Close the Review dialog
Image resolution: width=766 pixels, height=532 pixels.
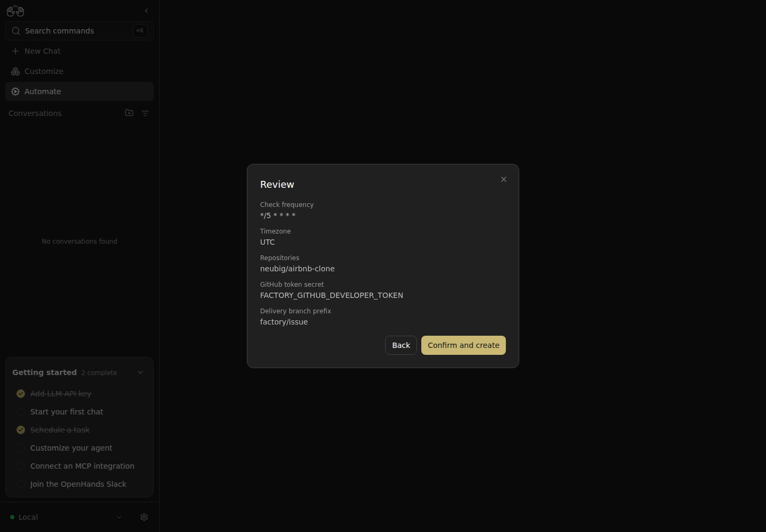coord(504,179)
